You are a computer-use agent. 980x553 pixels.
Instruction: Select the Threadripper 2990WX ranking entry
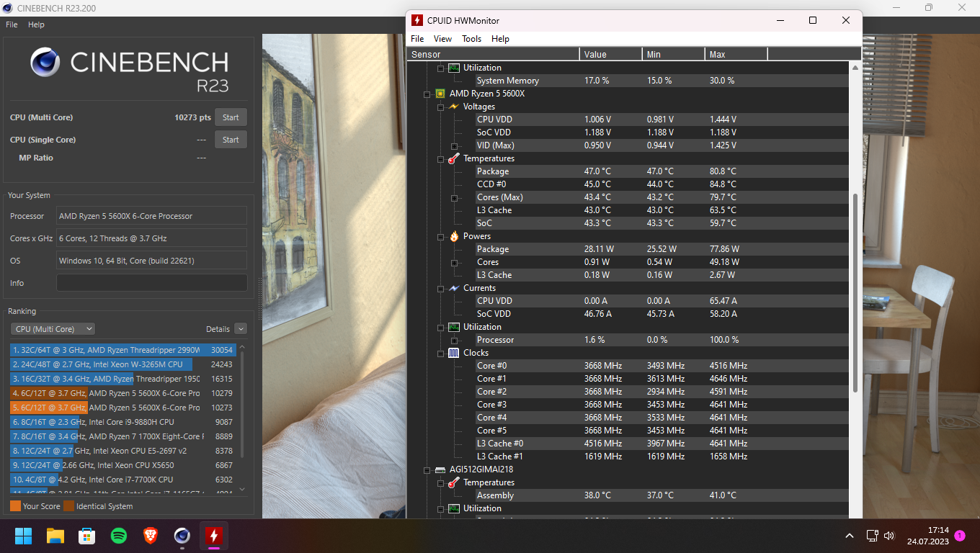click(122, 350)
